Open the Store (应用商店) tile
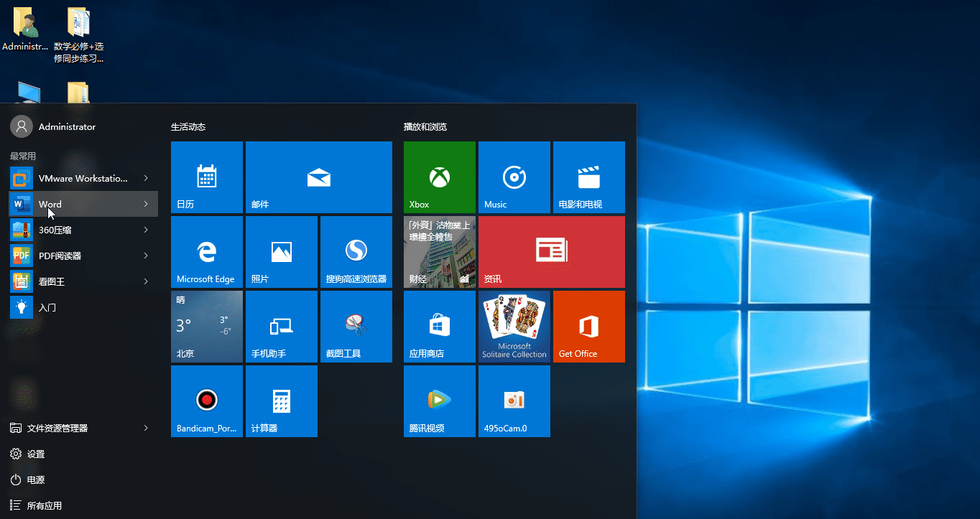Image resolution: width=980 pixels, height=519 pixels. [439, 327]
